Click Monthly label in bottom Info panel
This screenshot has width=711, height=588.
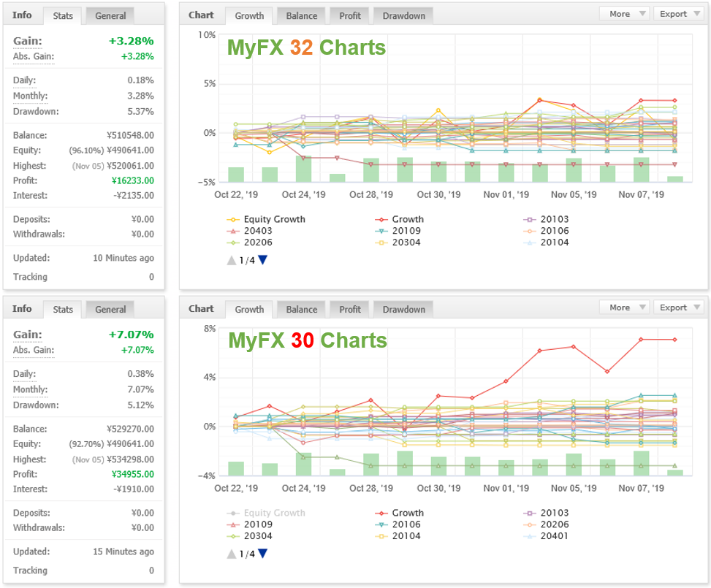tap(31, 389)
